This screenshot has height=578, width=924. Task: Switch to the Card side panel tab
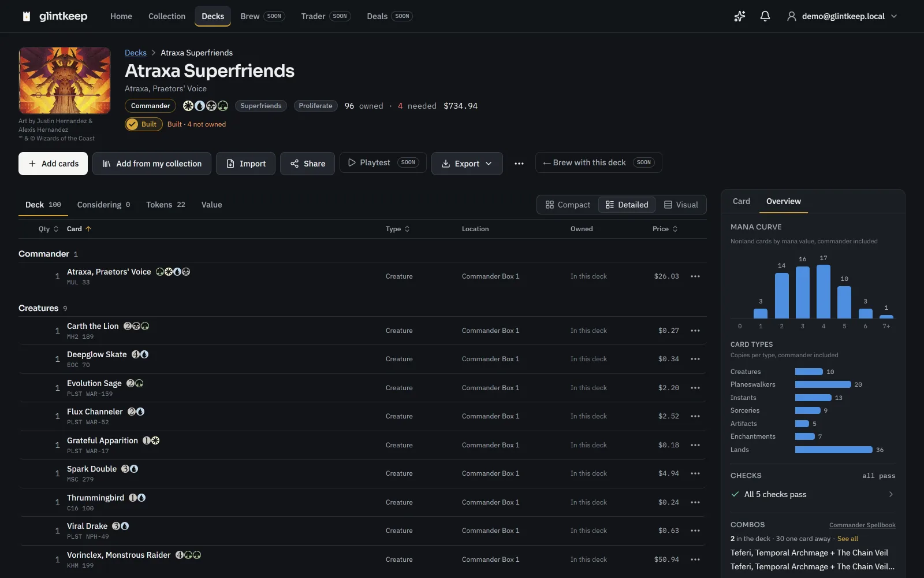pyautogui.click(x=742, y=201)
